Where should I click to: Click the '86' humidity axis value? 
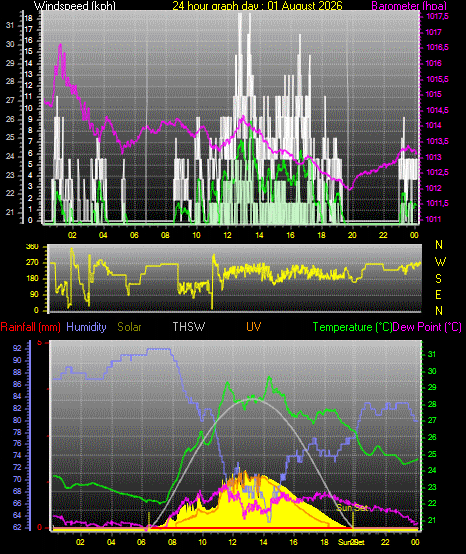pyautogui.click(x=17, y=384)
